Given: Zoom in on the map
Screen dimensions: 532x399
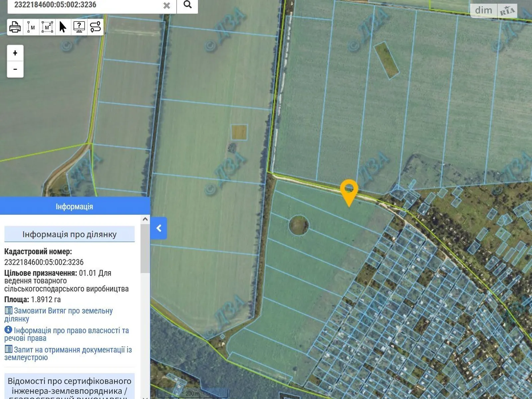Looking at the screenshot, I should (x=15, y=53).
